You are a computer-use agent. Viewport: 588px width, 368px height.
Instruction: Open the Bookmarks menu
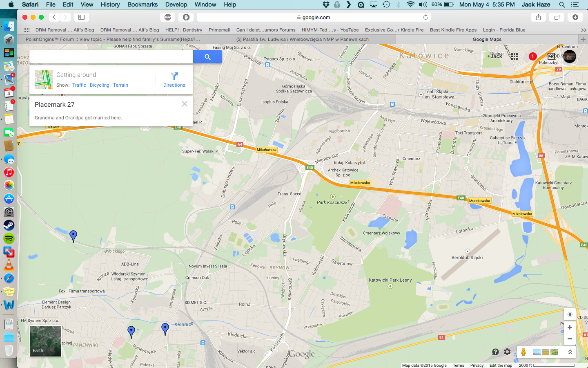(143, 4)
